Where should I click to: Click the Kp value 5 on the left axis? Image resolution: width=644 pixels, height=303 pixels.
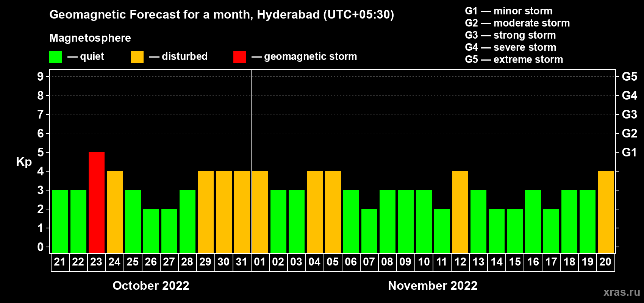(41, 152)
